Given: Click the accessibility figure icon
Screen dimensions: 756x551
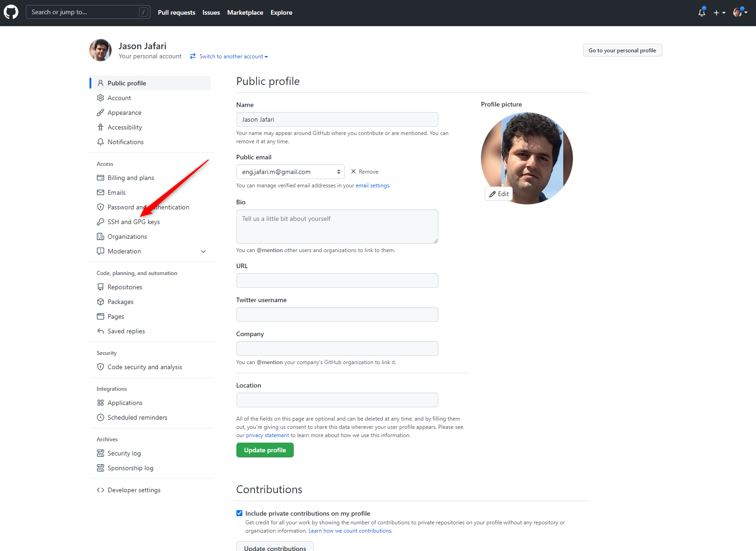Looking at the screenshot, I should coord(101,127).
